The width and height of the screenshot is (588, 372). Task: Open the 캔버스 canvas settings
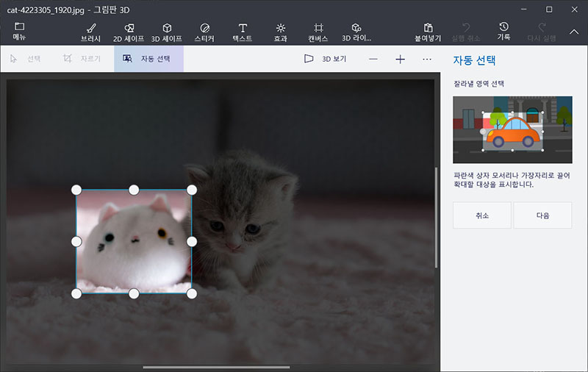(318, 32)
